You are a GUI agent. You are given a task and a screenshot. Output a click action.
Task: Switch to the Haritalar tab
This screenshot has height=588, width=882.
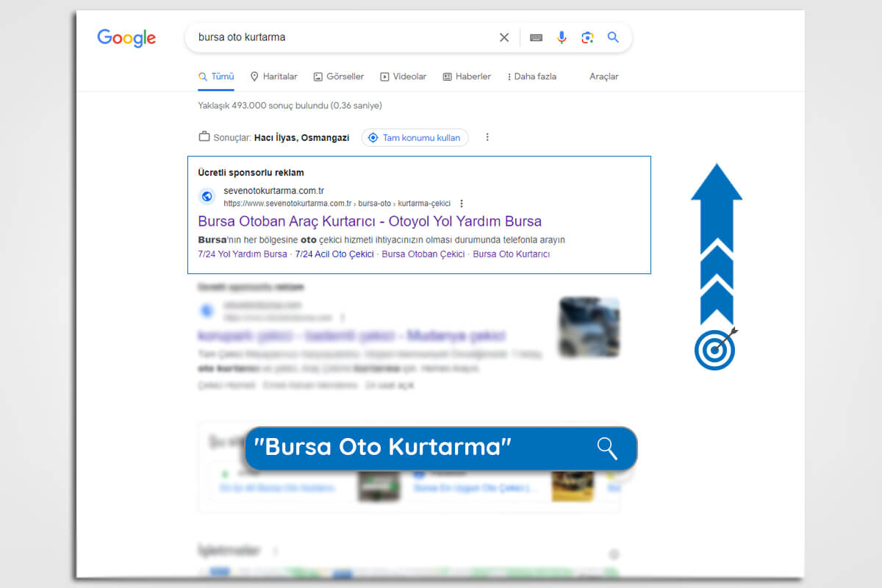(273, 76)
